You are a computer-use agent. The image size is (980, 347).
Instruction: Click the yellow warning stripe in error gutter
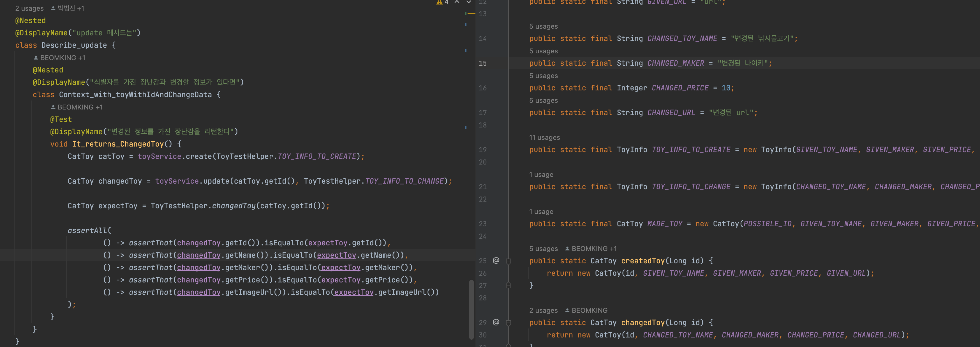[471, 14]
